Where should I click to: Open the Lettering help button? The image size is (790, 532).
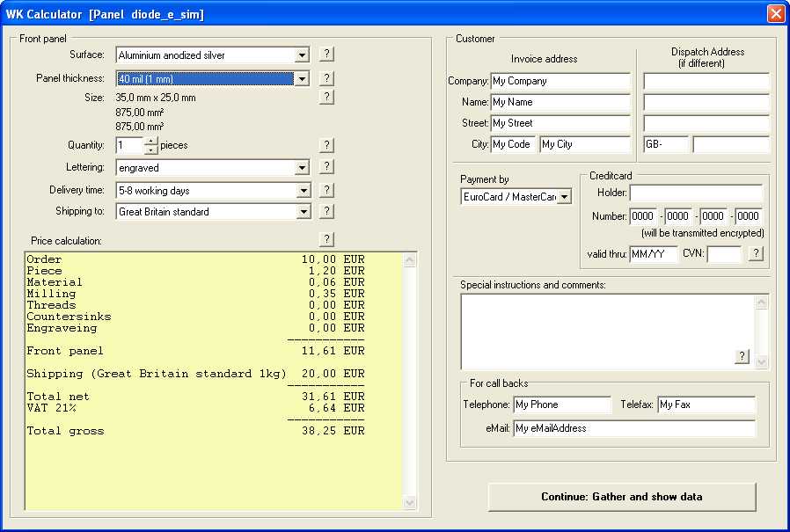(x=326, y=167)
